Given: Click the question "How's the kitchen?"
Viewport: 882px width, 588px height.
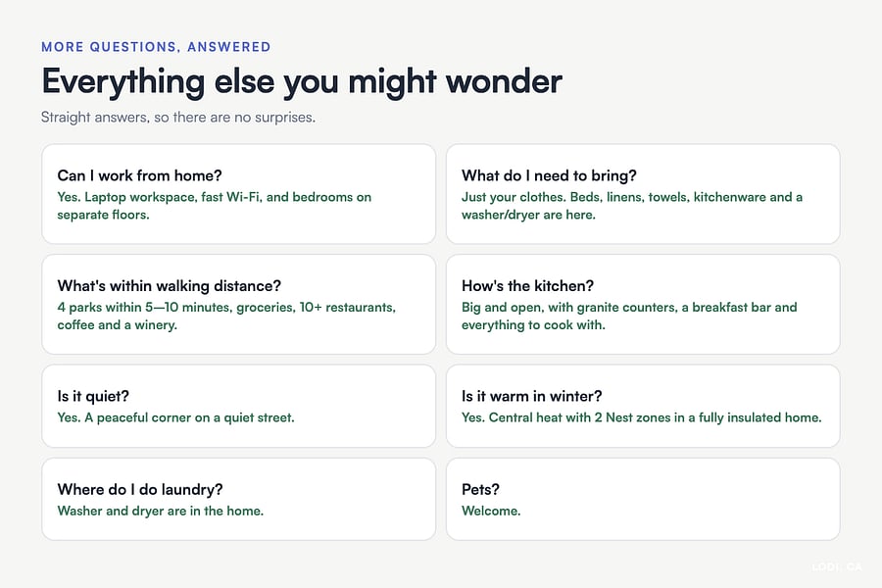Looking at the screenshot, I should tap(527, 286).
